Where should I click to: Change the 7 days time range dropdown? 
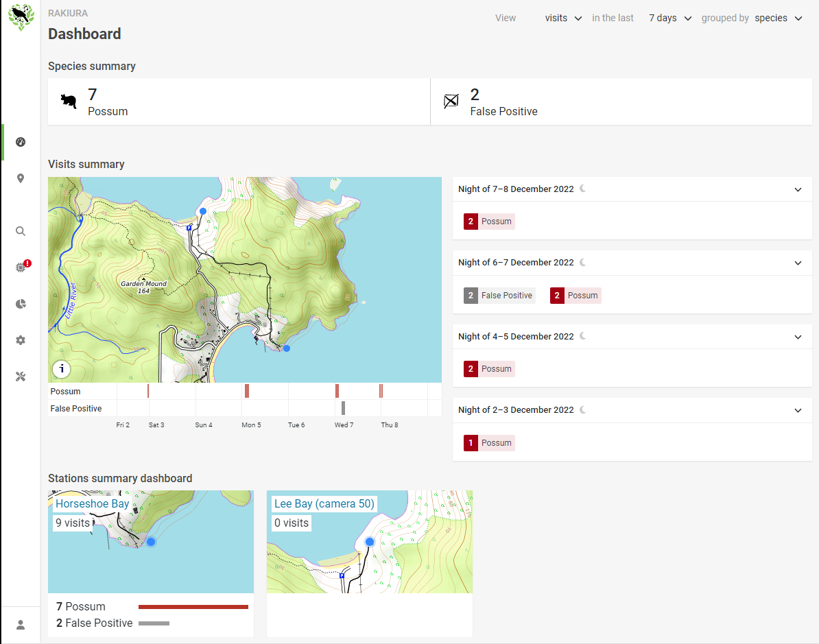(x=669, y=18)
